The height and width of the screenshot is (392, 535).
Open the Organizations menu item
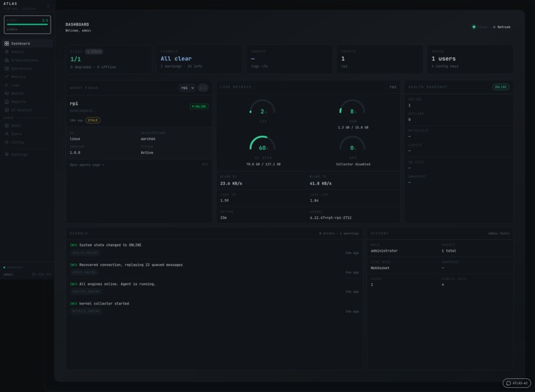click(27, 60)
